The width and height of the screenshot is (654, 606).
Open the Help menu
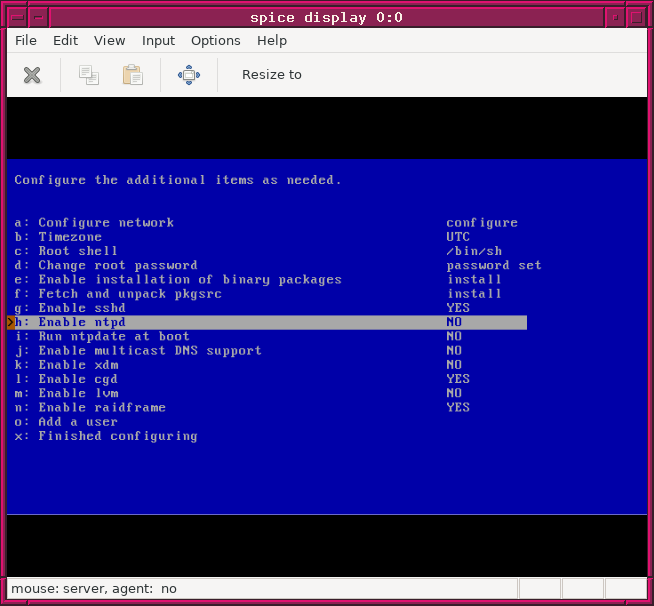point(272,41)
